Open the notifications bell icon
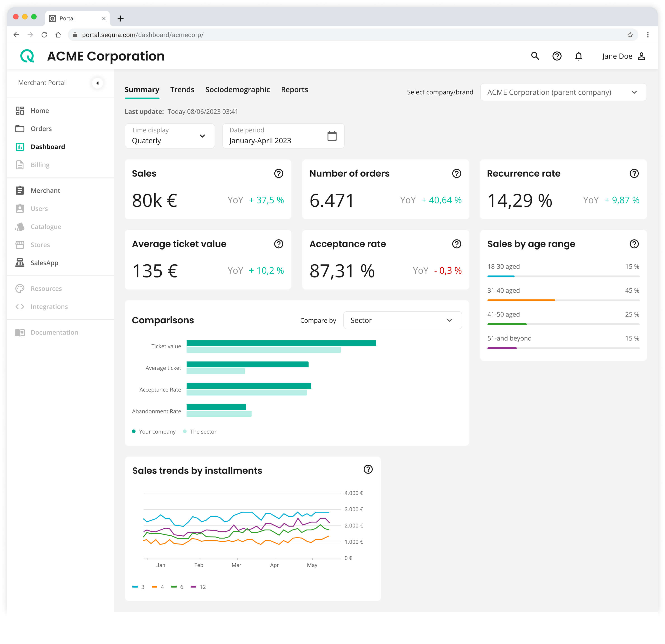 pos(578,56)
